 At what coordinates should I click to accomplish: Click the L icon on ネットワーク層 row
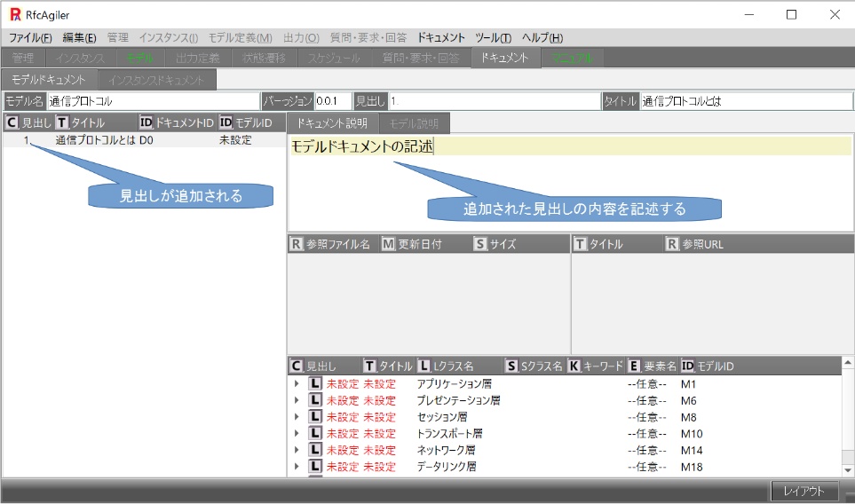315,450
